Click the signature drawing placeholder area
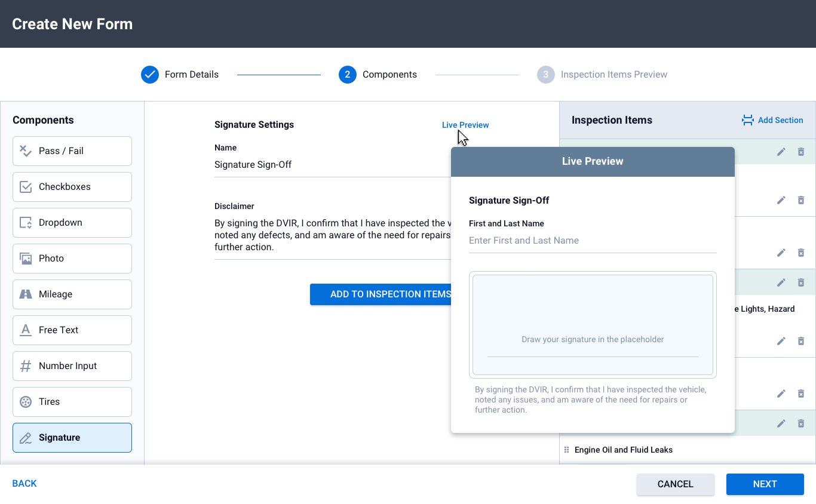The height and width of the screenshot is (504, 816). pos(593,324)
